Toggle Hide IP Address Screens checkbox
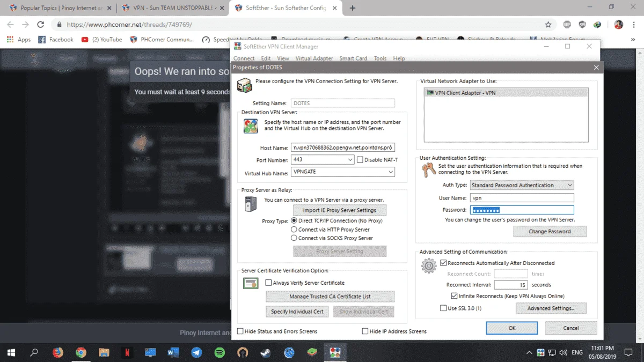Screen dimensions: 644x362 (365, 331)
